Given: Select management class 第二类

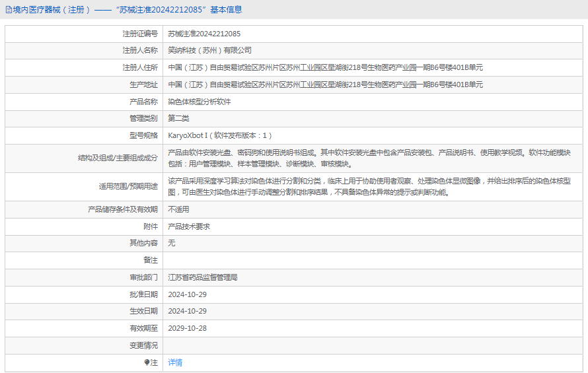Looking at the screenshot, I should pos(178,118).
